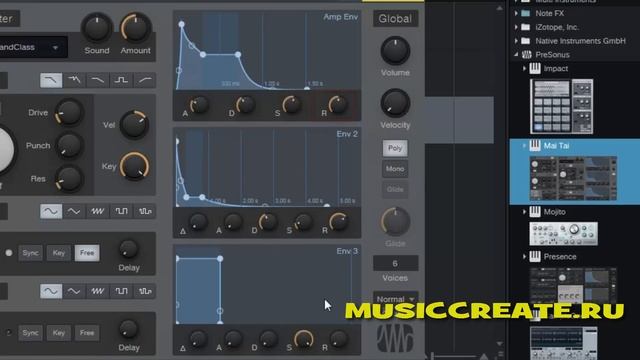Select Mai Tai in the instrument browser
This screenshot has height=360, width=640.
point(556,145)
